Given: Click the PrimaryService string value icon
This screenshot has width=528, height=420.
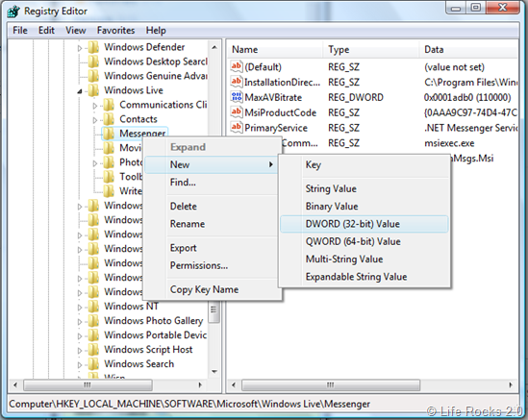Looking at the screenshot, I should point(237,127).
